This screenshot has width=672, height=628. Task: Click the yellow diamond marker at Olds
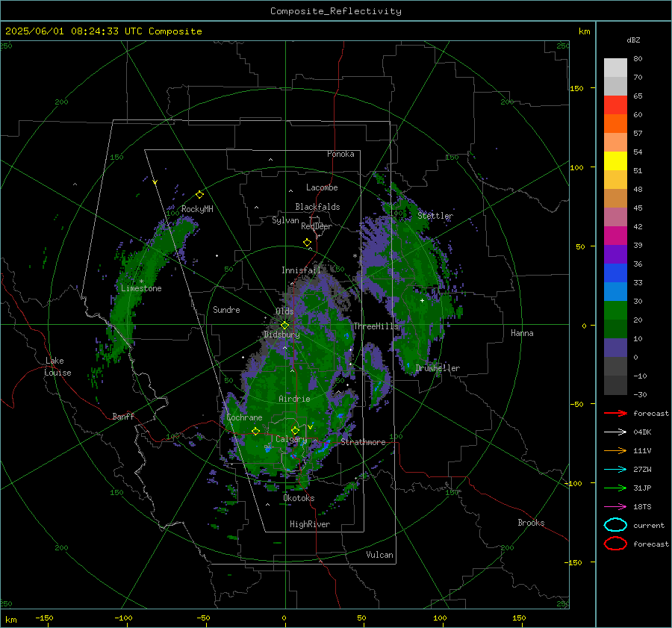(284, 326)
